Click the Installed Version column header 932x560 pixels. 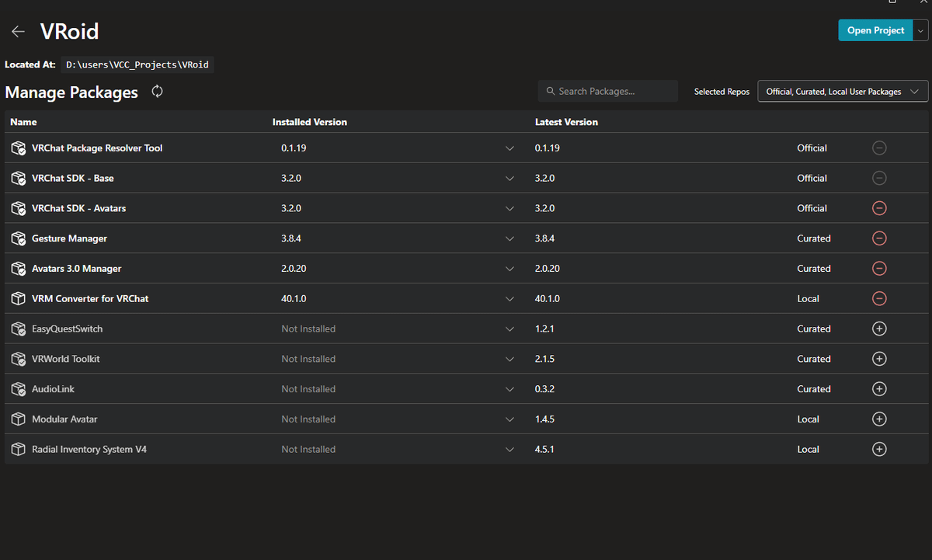tap(309, 122)
